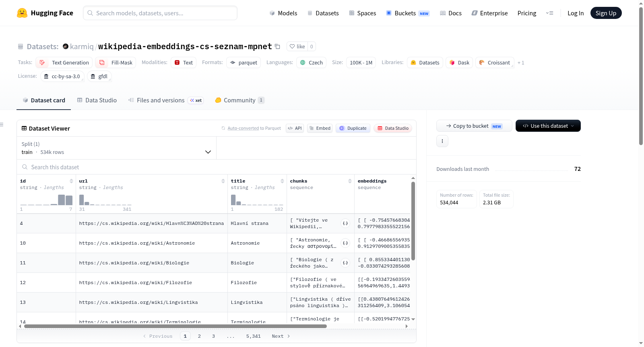Open the more navigation menu icon

pos(549,13)
